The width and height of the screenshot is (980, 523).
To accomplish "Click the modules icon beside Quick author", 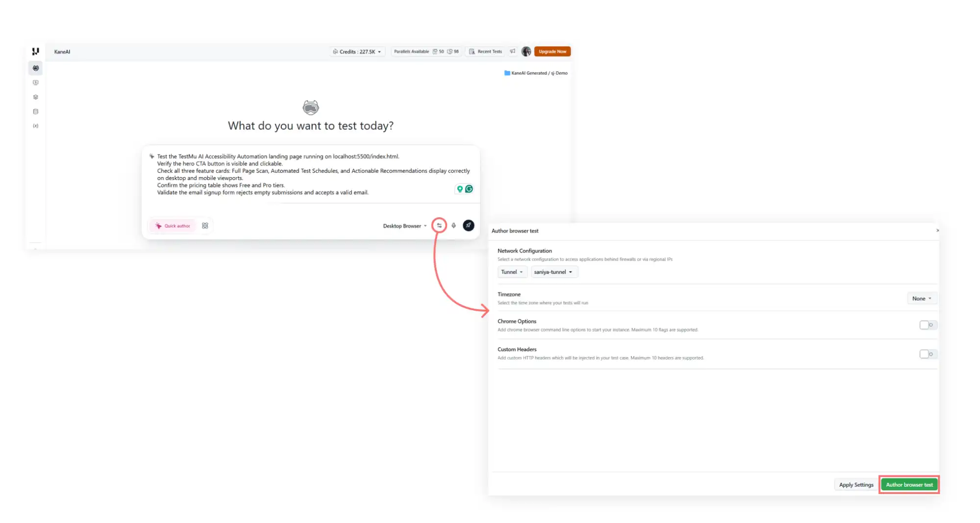I will pos(205,226).
